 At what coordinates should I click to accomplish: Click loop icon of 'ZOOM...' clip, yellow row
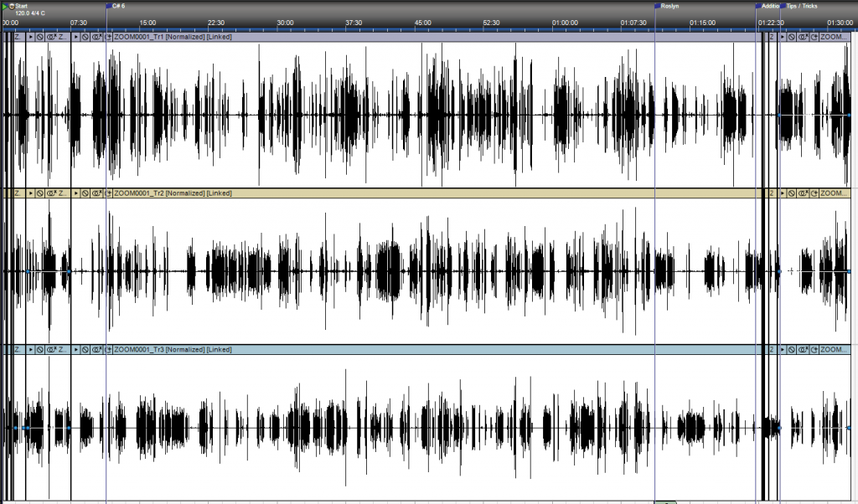point(814,193)
